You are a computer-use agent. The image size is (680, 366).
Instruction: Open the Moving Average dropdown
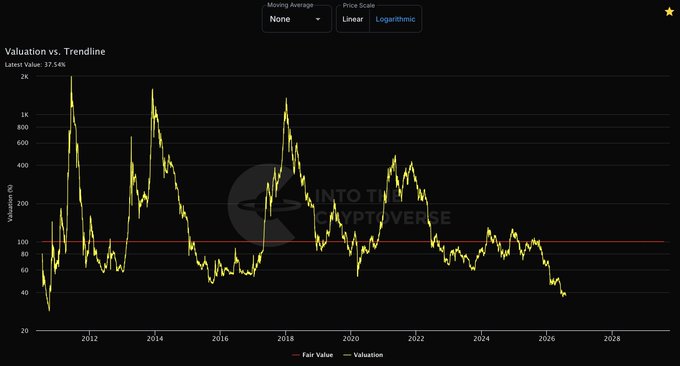tap(297, 19)
